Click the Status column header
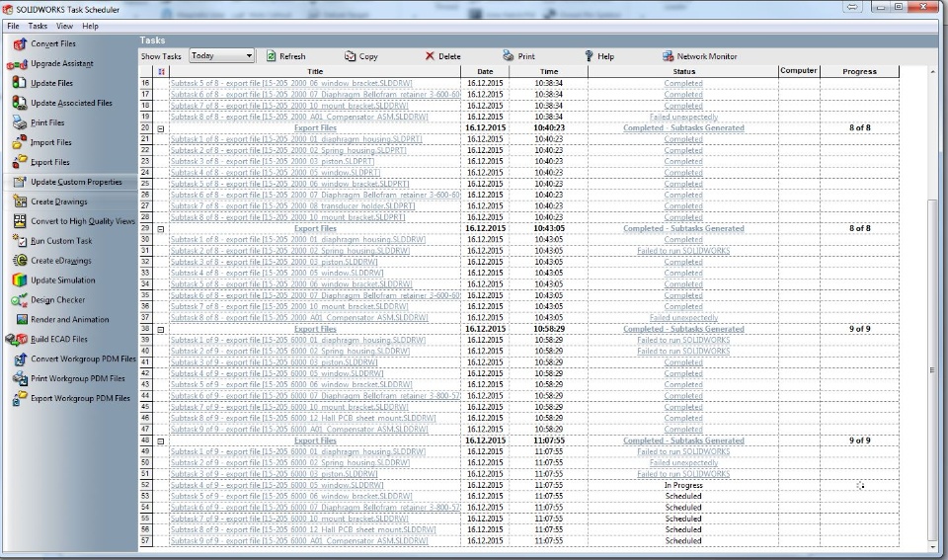 coord(683,71)
